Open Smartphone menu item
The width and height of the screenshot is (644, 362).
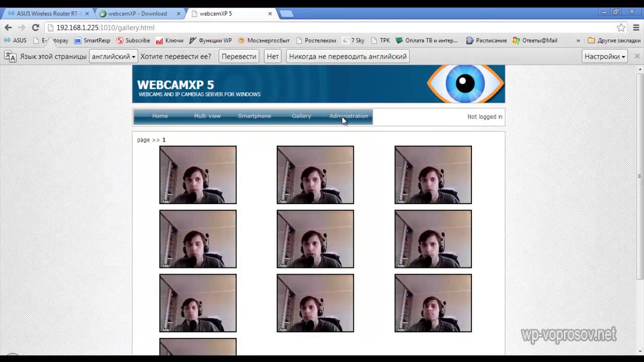tap(255, 116)
